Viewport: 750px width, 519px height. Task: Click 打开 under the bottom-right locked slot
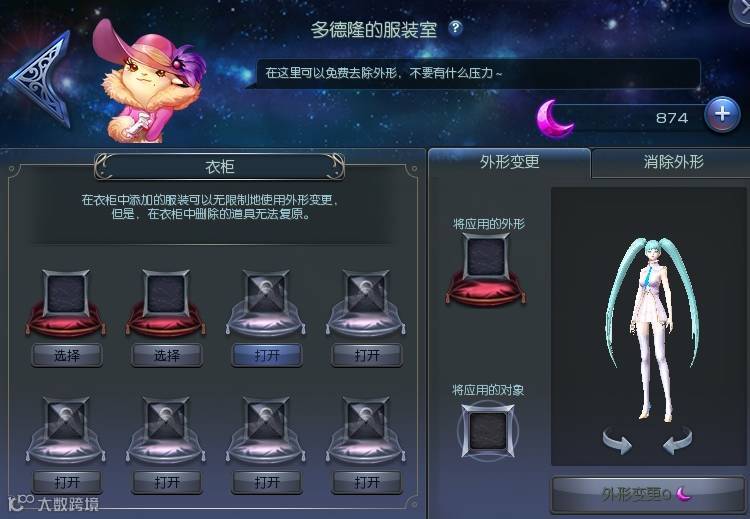pyautogui.click(x=367, y=482)
